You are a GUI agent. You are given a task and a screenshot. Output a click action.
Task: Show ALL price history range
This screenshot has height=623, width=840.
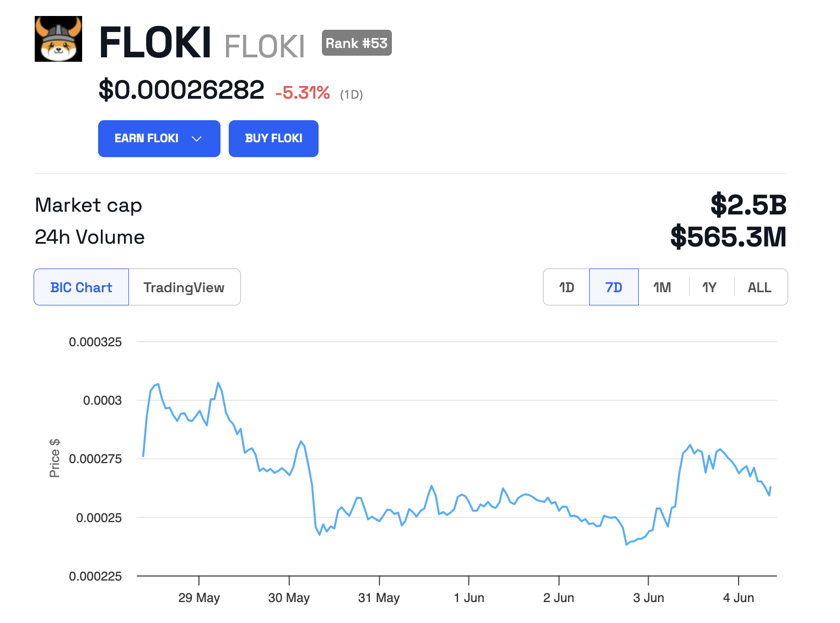coord(759,287)
